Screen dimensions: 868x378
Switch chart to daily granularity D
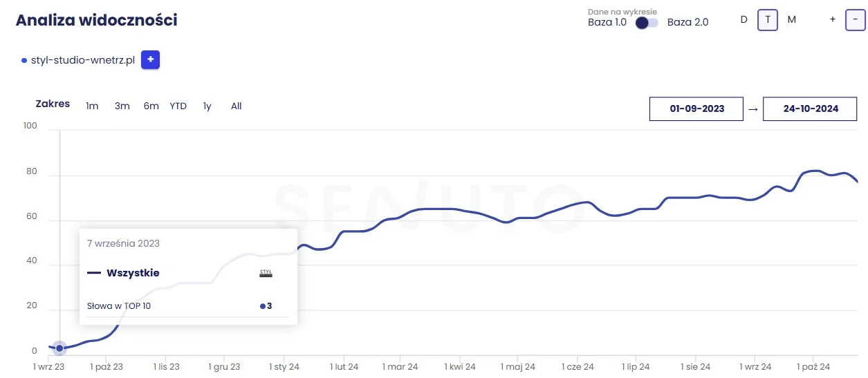(744, 19)
